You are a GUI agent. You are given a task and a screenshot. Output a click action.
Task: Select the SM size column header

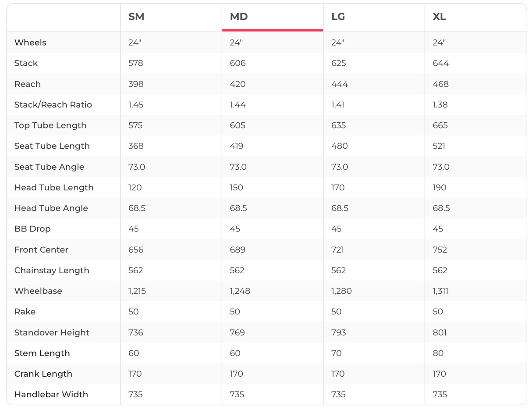point(136,17)
